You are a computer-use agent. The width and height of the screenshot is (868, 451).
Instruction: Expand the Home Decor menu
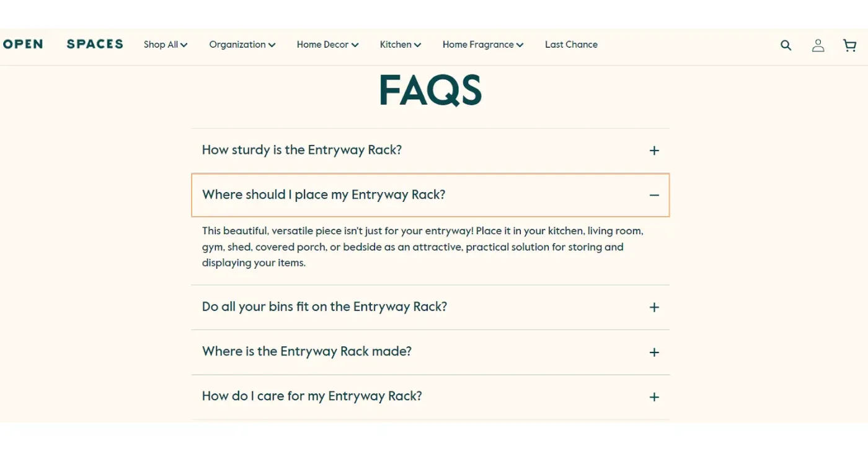click(x=327, y=45)
